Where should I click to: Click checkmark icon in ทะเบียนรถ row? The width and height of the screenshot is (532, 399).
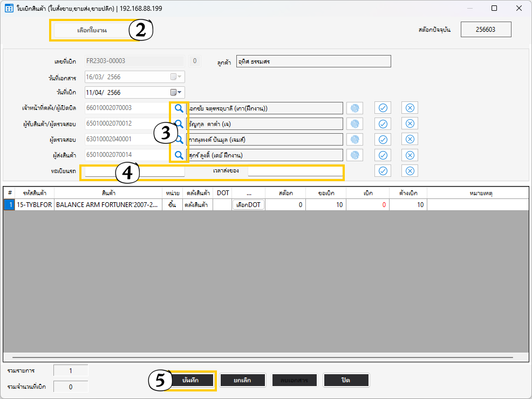383,171
